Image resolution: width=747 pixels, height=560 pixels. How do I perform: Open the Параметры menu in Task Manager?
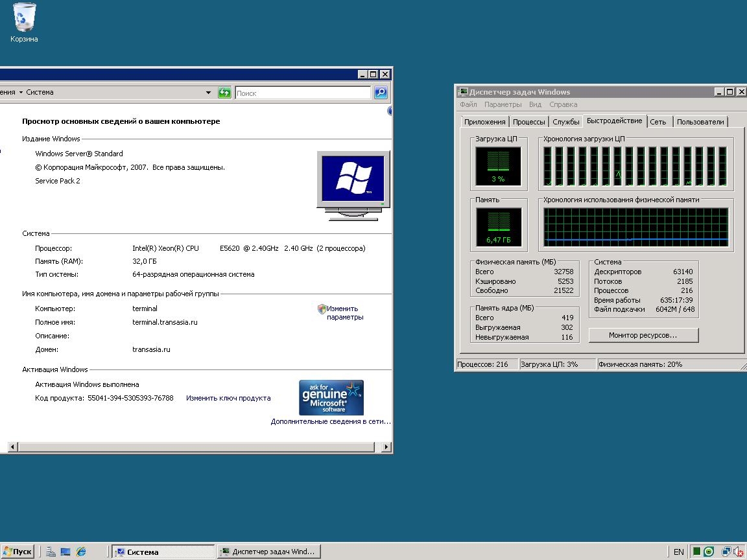[503, 104]
